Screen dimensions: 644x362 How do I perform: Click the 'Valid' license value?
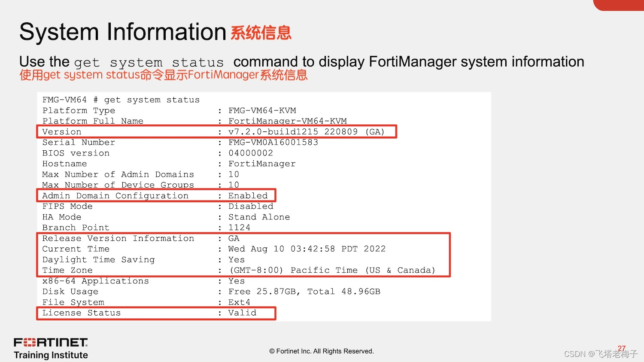[x=243, y=313]
